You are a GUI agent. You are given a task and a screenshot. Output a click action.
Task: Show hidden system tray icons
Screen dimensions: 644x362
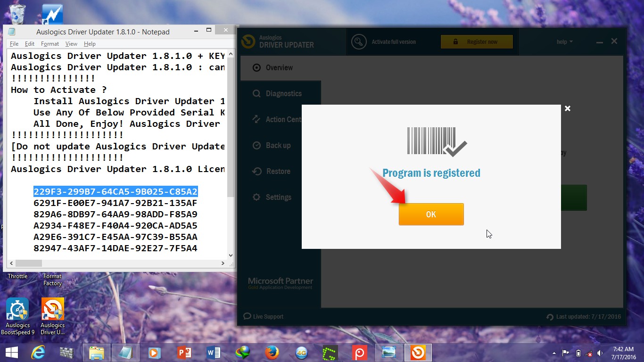tap(554, 353)
